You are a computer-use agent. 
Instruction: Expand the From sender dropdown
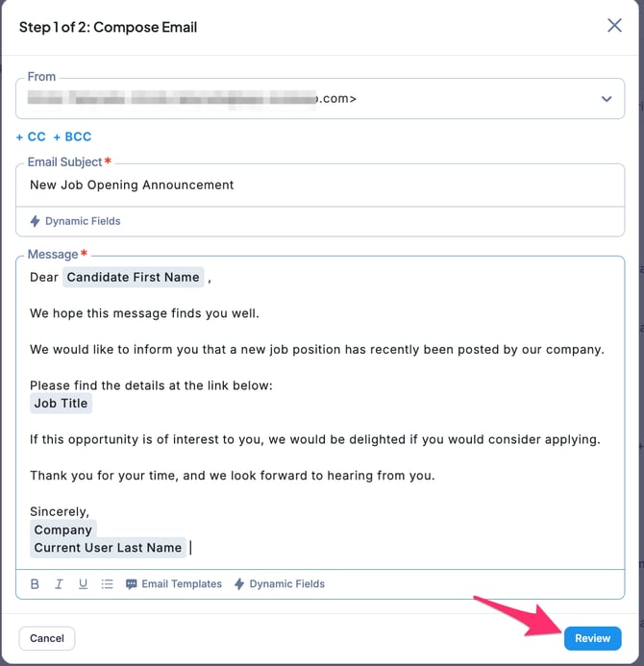(x=607, y=98)
